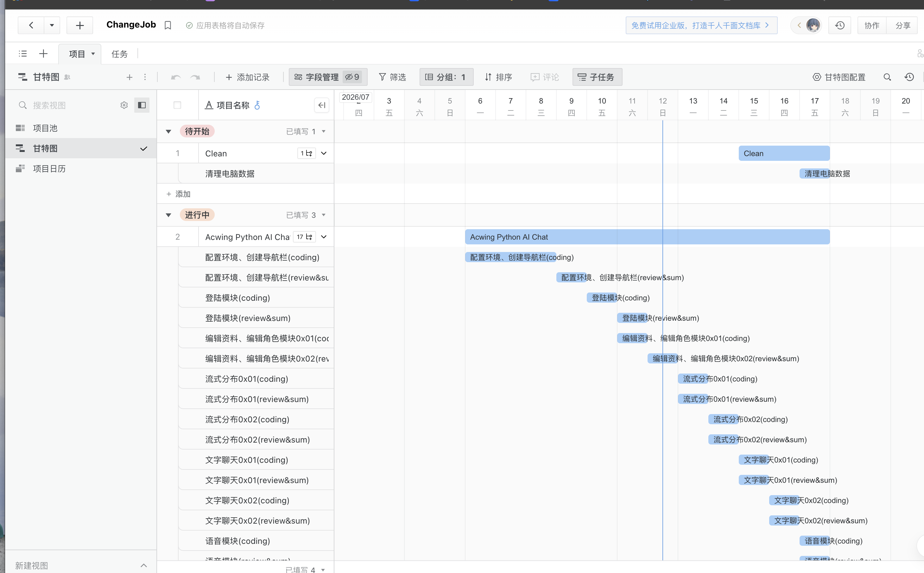Screen dimensions: 924x573
Task: Click the undo arrow
Action: pyautogui.click(x=176, y=77)
